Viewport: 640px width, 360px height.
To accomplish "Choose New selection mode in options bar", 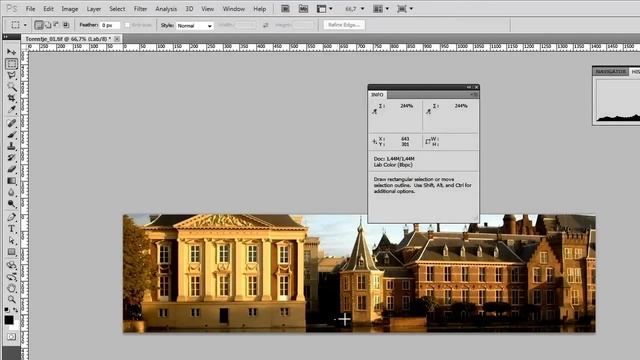I will click(39, 25).
